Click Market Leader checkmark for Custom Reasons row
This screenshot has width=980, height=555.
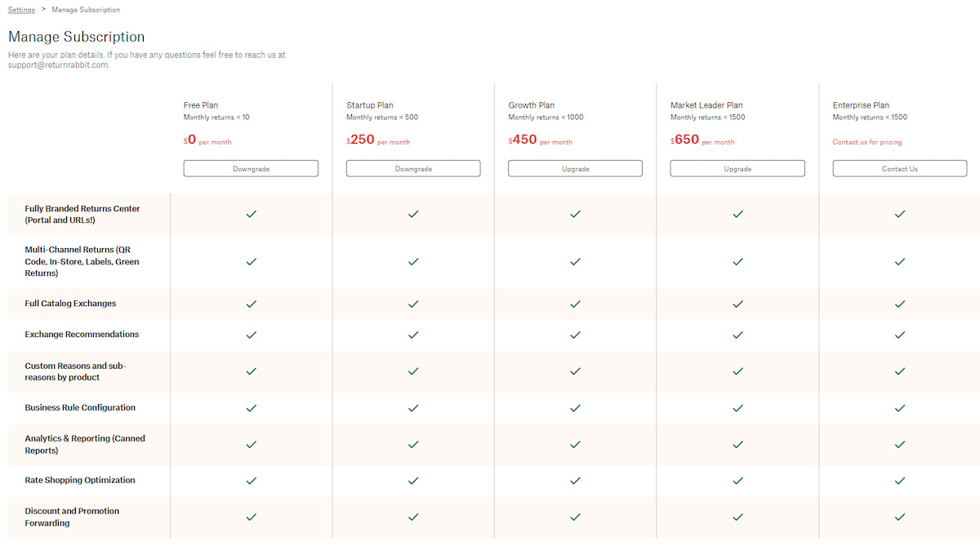tap(737, 371)
